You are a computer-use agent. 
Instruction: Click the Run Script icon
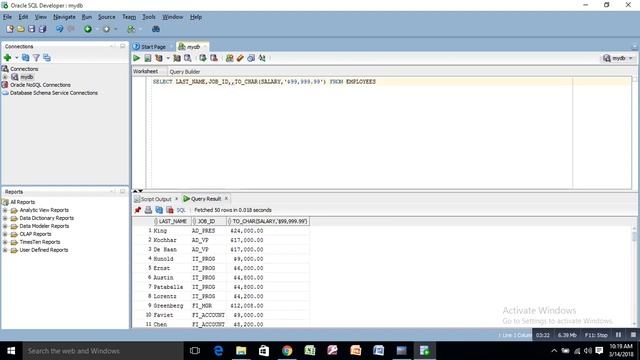point(148,58)
